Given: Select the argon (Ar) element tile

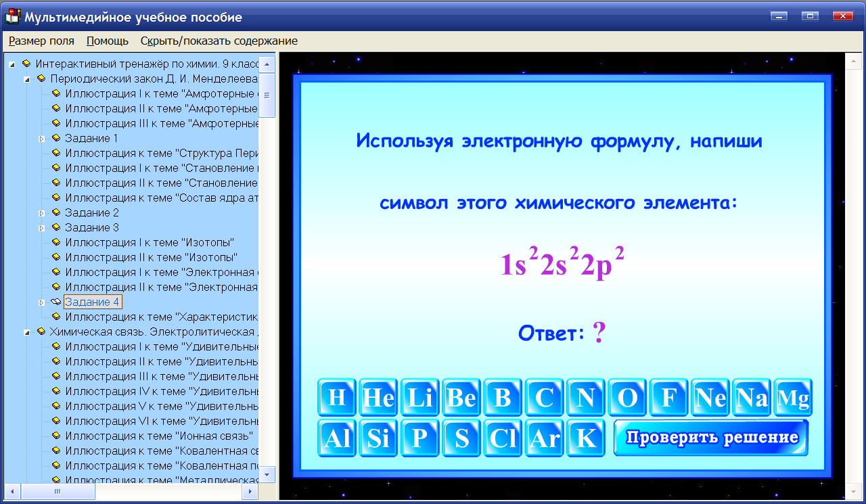Looking at the screenshot, I should point(544,438).
